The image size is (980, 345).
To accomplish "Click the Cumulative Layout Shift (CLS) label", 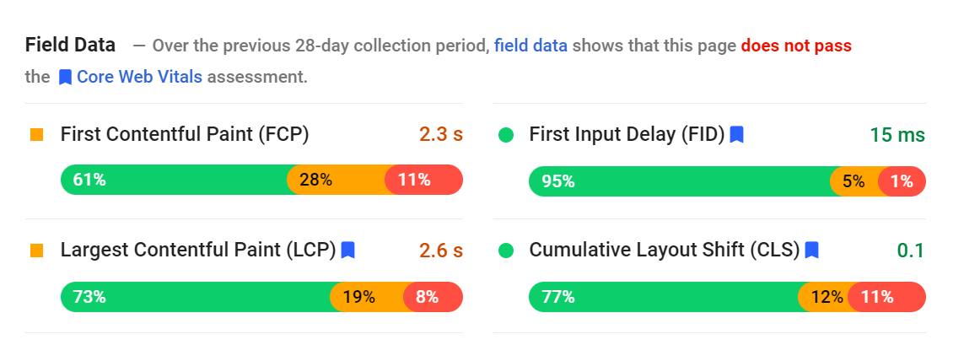I will point(664,250).
